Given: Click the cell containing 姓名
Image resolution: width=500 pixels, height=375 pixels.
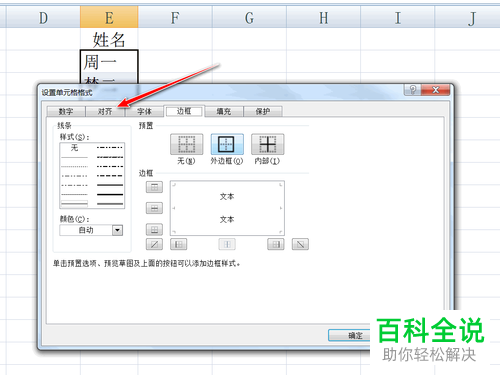Looking at the screenshot, I should [x=109, y=39].
